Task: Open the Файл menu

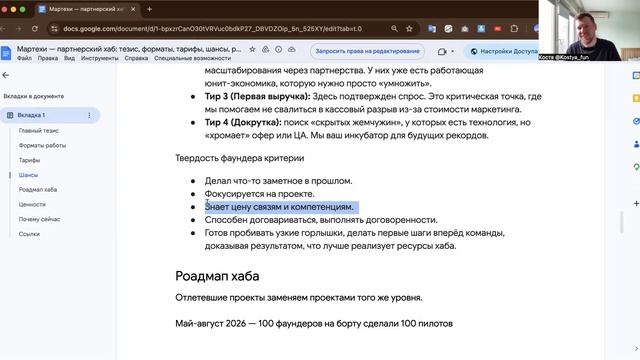Action: [24, 58]
